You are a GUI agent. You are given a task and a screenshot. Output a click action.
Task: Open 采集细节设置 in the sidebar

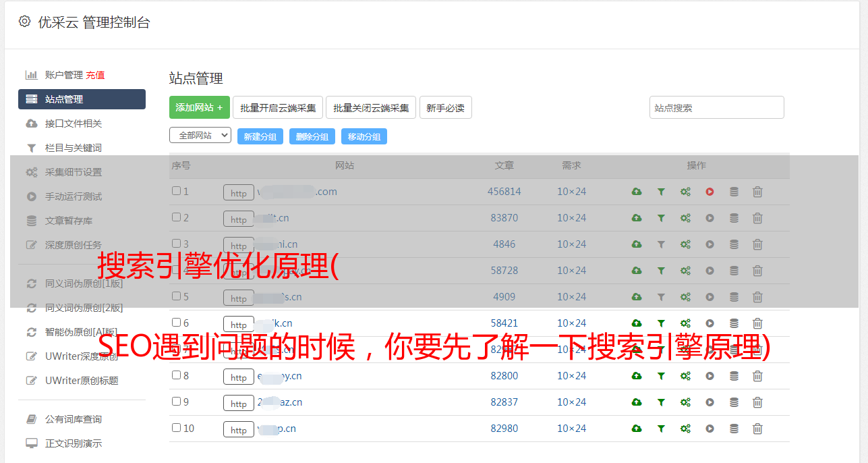point(74,172)
